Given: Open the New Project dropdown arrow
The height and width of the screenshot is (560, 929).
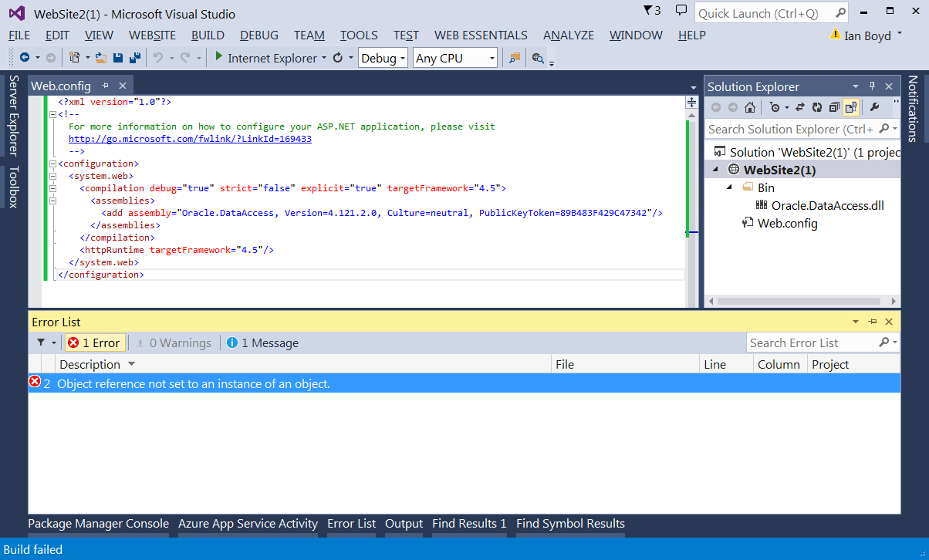Looking at the screenshot, I should click(87, 58).
